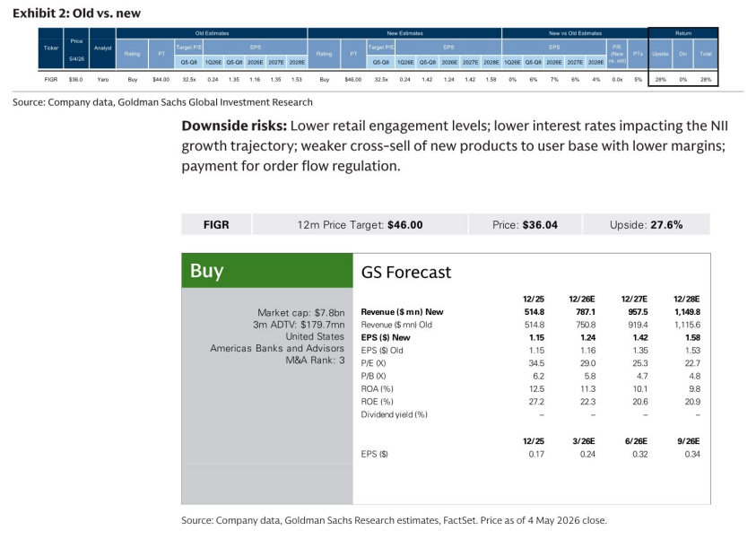Image resolution: width=756 pixels, height=539 pixels.
Task: Click the 'Return' column group header
Action: click(x=683, y=33)
